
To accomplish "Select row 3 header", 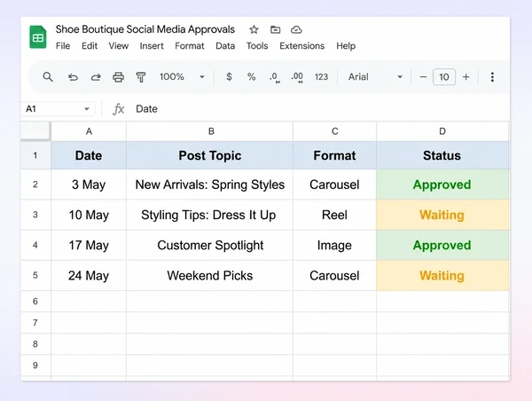I will click(x=35, y=215).
